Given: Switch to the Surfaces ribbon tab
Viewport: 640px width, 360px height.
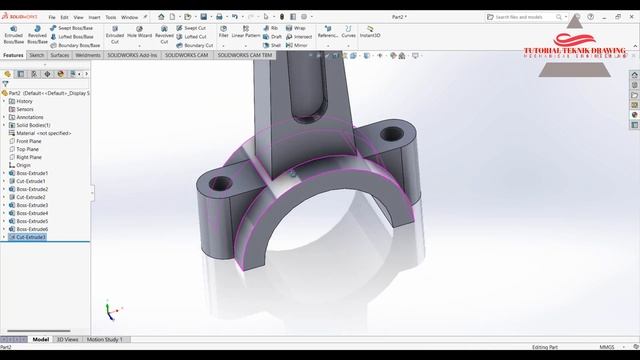Looking at the screenshot, I should 60,55.
